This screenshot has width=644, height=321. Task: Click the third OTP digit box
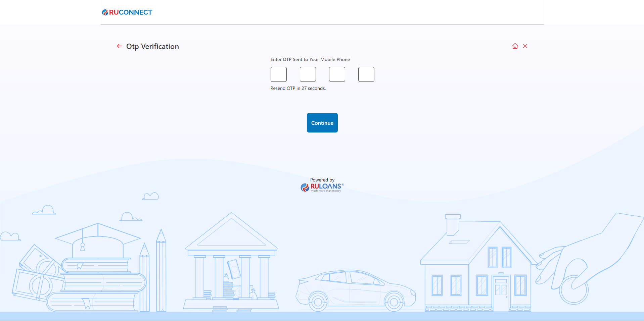[x=337, y=74]
